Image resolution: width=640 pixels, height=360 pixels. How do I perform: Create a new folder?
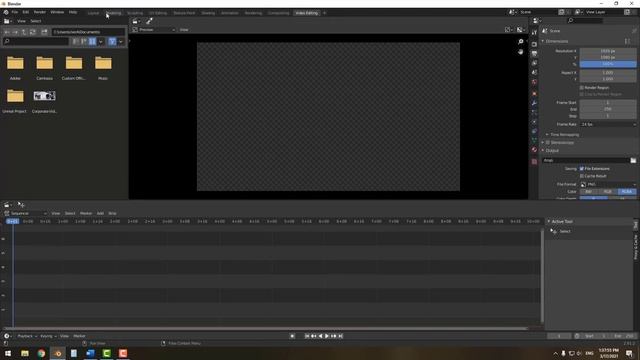44,32
